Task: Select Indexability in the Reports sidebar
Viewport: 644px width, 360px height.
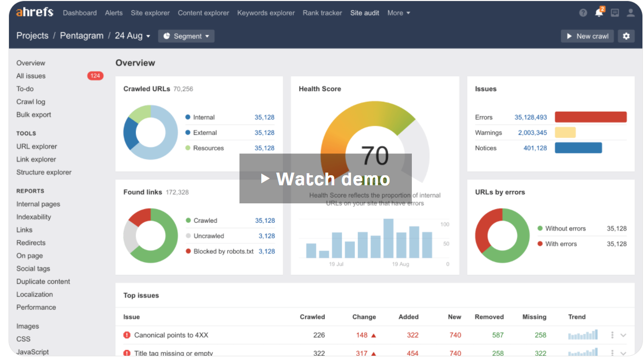Action: point(33,217)
